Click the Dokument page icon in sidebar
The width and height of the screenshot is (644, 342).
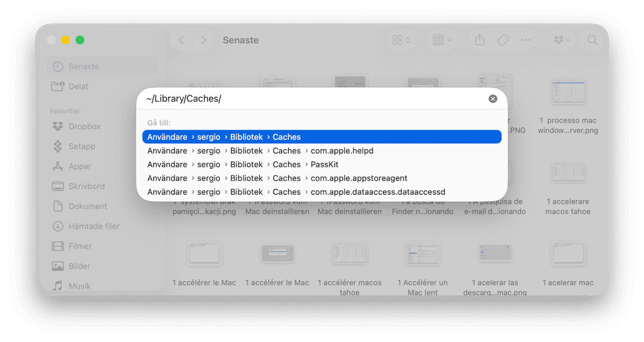58,206
